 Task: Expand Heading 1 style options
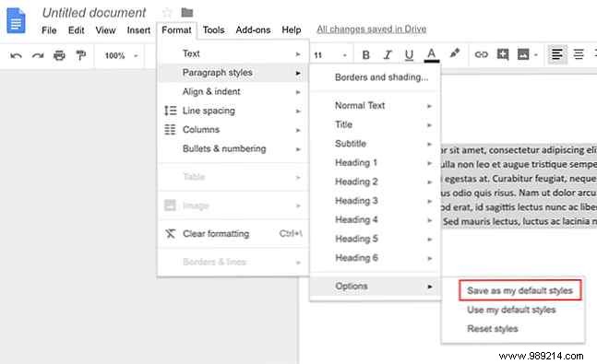376,163
